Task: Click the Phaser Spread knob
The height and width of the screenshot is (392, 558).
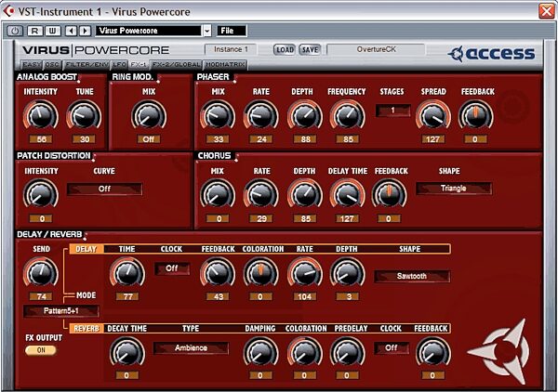Action: [433, 115]
